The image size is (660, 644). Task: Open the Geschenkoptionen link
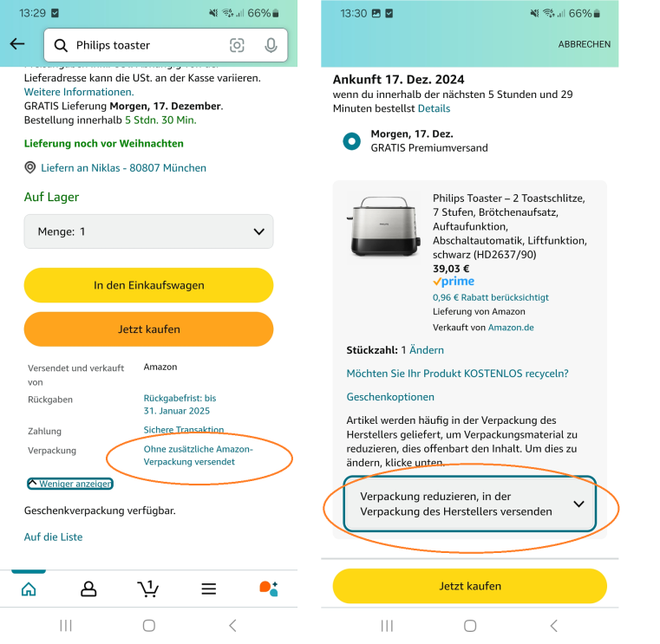(390, 397)
